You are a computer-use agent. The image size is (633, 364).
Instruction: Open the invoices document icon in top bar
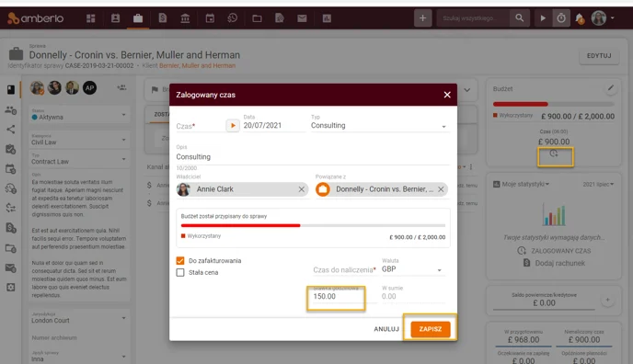pyautogui.click(x=163, y=18)
